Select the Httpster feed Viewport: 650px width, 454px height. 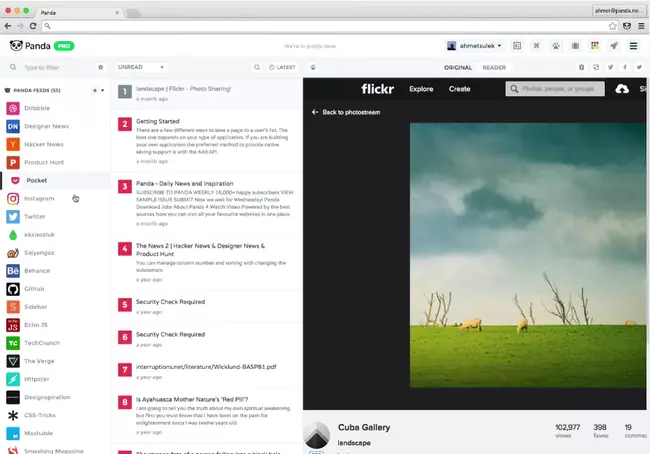click(x=36, y=379)
